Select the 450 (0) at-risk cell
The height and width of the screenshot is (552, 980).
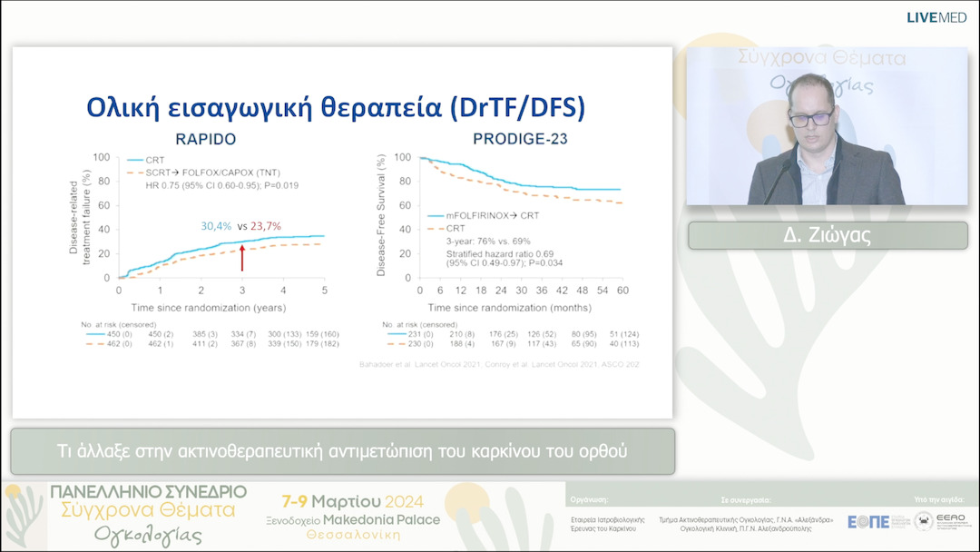click(x=120, y=334)
